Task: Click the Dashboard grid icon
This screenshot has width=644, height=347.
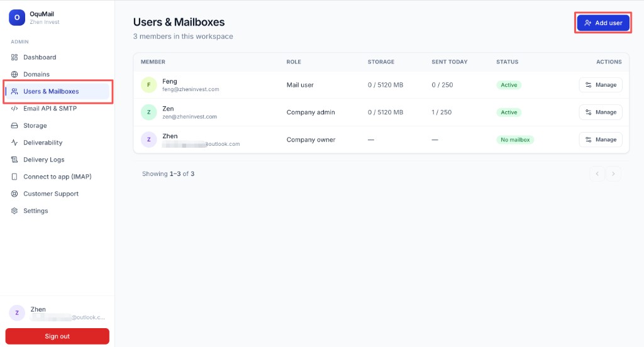Action: (14, 57)
